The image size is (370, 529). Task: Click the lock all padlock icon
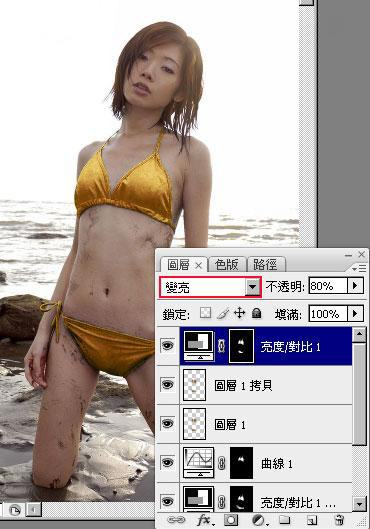click(257, 313)
